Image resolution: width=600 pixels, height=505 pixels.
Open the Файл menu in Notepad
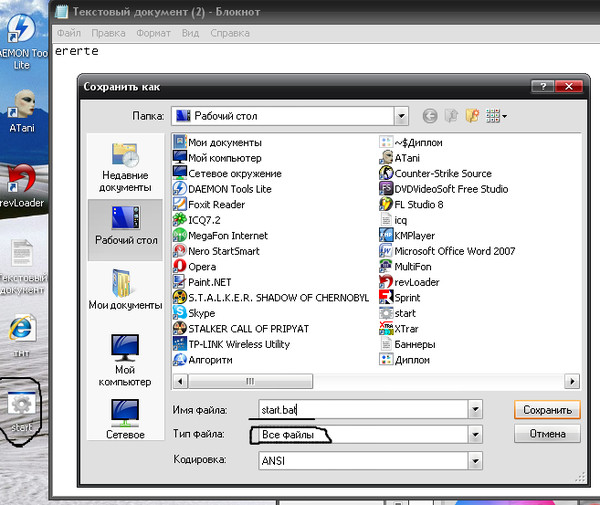point(69,33)
